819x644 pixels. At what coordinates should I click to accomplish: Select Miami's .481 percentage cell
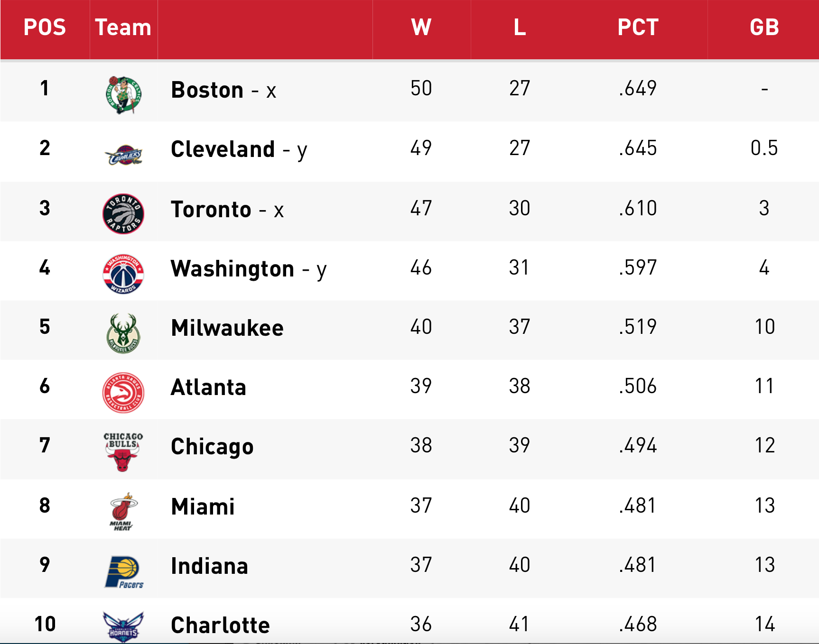638,506
